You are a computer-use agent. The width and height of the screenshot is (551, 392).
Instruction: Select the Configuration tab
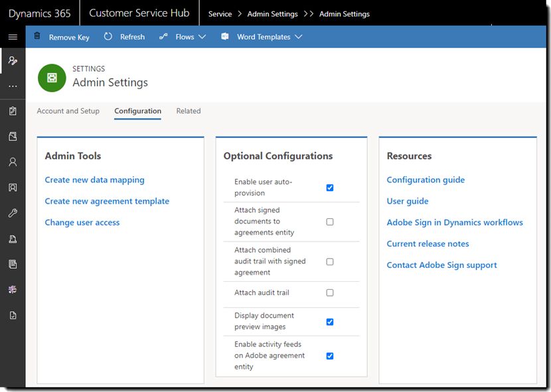(x=138, y=111)
